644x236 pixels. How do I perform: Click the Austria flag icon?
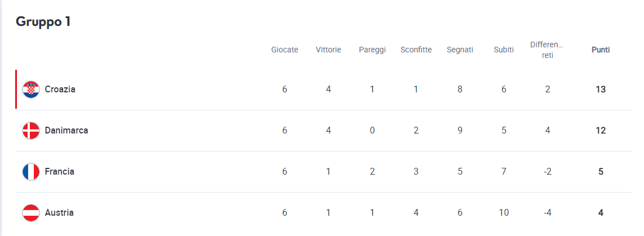(31, 213)
